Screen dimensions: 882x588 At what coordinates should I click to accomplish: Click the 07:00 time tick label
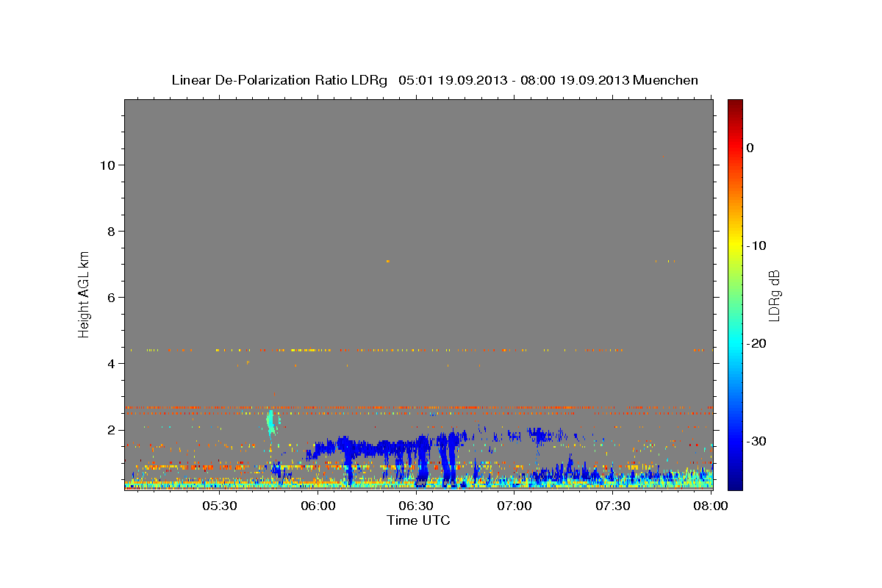tap(514, 506)
